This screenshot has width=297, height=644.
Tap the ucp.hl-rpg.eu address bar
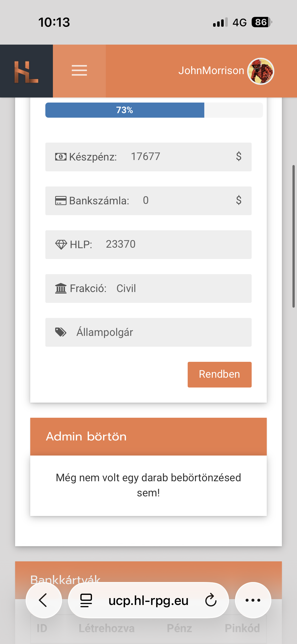(148, 600)
